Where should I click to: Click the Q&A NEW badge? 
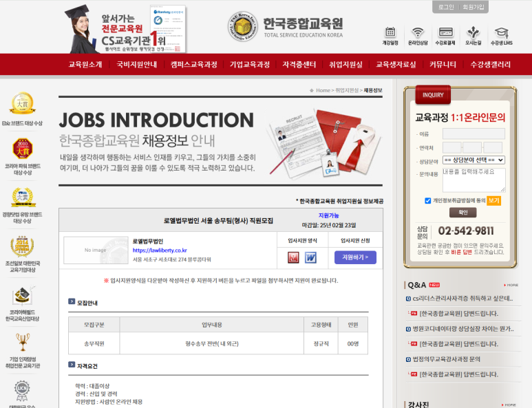[434, 285]
